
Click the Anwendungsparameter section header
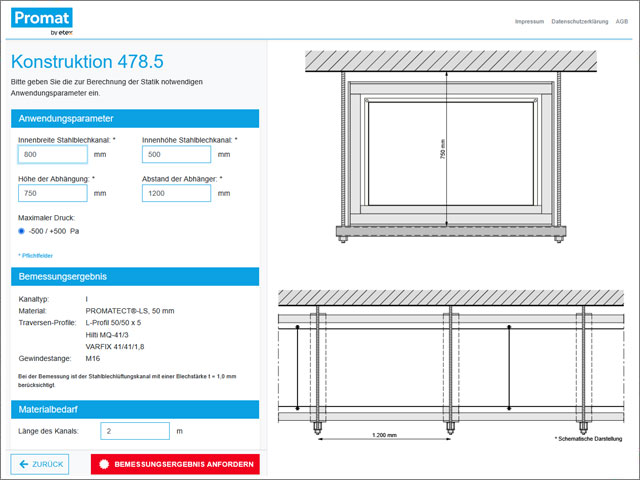click(x=134, y=119)
